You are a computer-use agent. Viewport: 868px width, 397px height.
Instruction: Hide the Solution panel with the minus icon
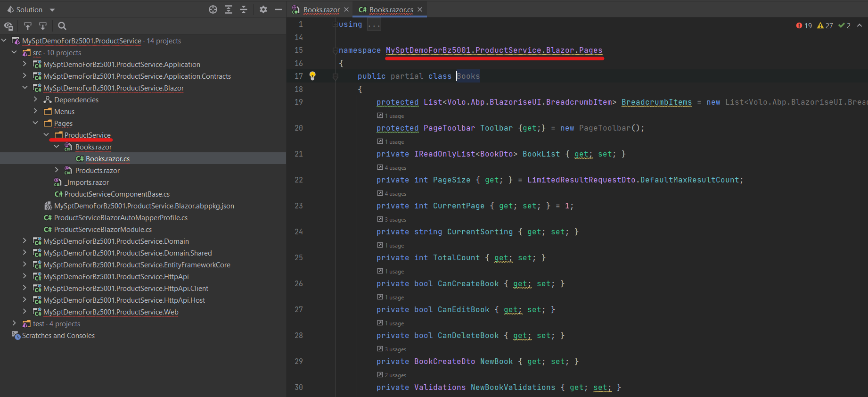point(278,9)
